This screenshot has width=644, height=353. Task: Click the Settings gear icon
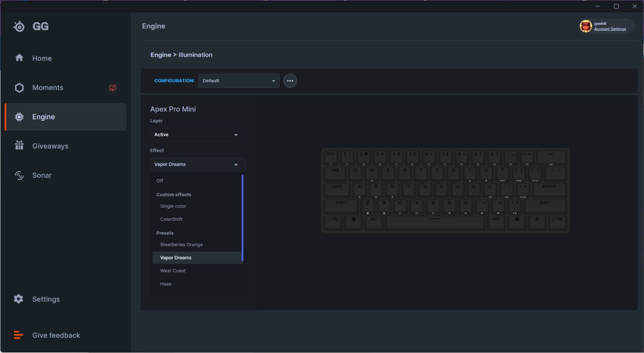[x=19, y=299]
